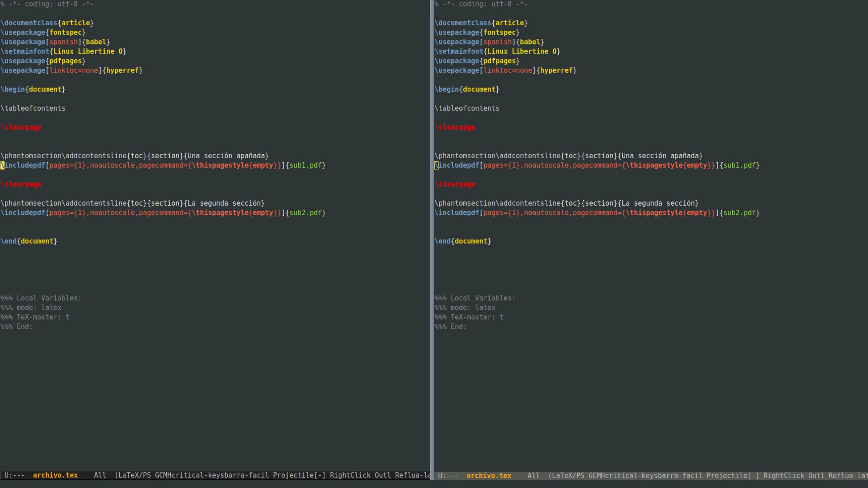The width and height of the screenshot is (868, 488).
Task: Click archivo.tex buffer name in left mode line
Action: tap(55, 475)
